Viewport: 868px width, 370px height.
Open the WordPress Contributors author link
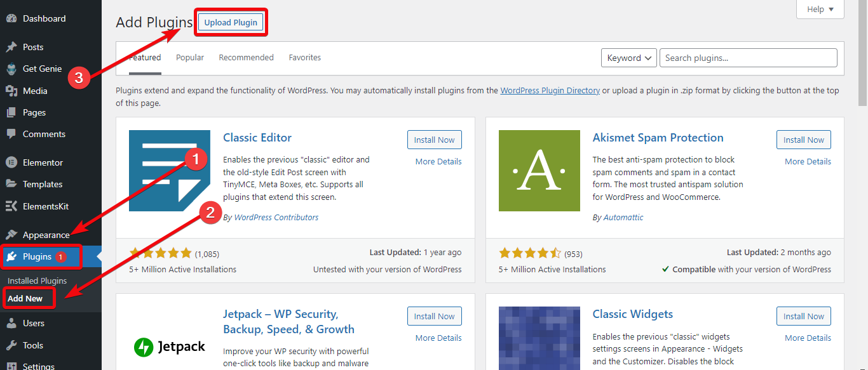tap(276, 217)
